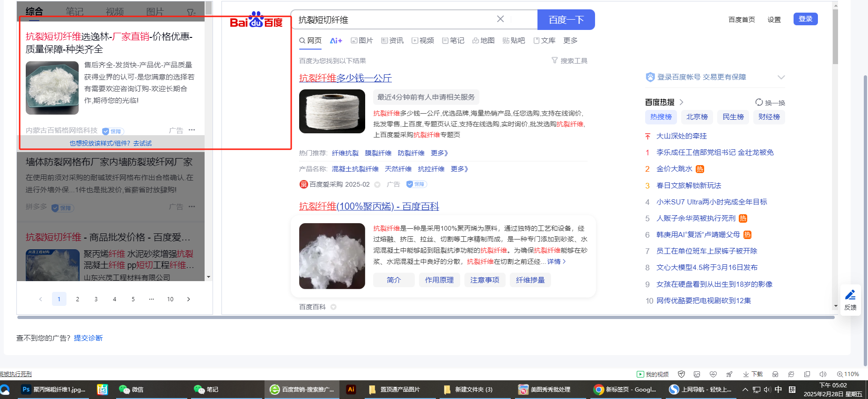Open the taskbar volume control
868x399 pixels.
[767, 389]
